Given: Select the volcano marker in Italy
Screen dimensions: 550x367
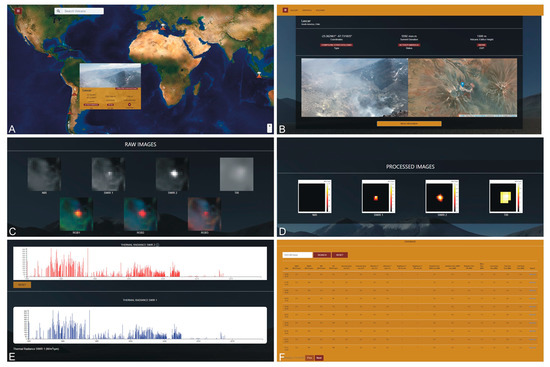Looking at the screenshot, I should click(163, 26).
